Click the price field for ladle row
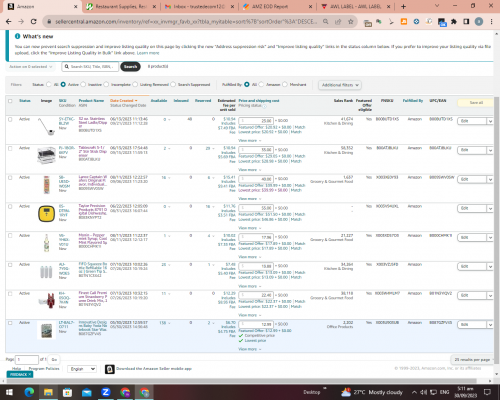 (x=256, y=121)
